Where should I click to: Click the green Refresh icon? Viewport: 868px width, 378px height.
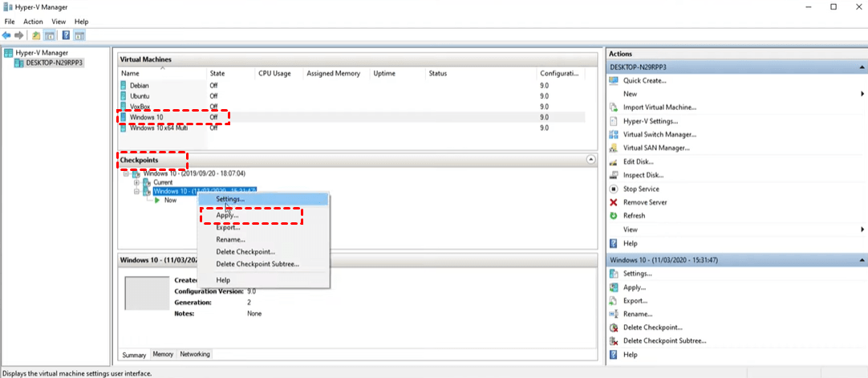point(614,216)
